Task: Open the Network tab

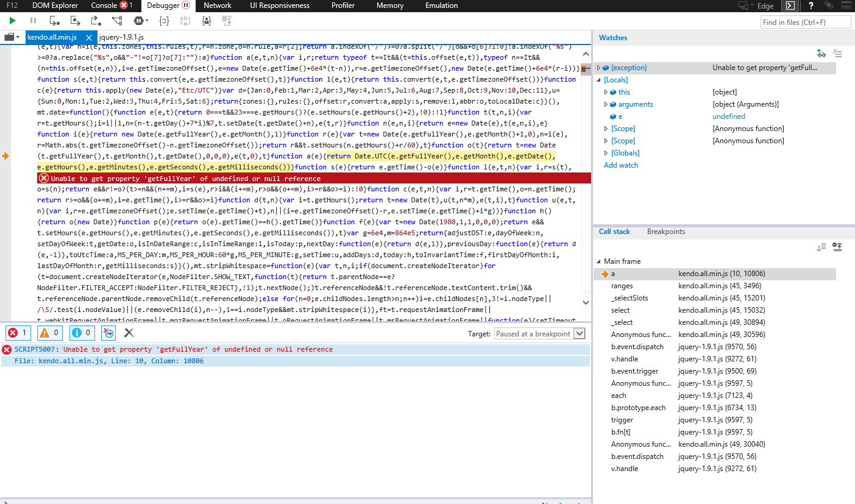Action: point(218,5)
